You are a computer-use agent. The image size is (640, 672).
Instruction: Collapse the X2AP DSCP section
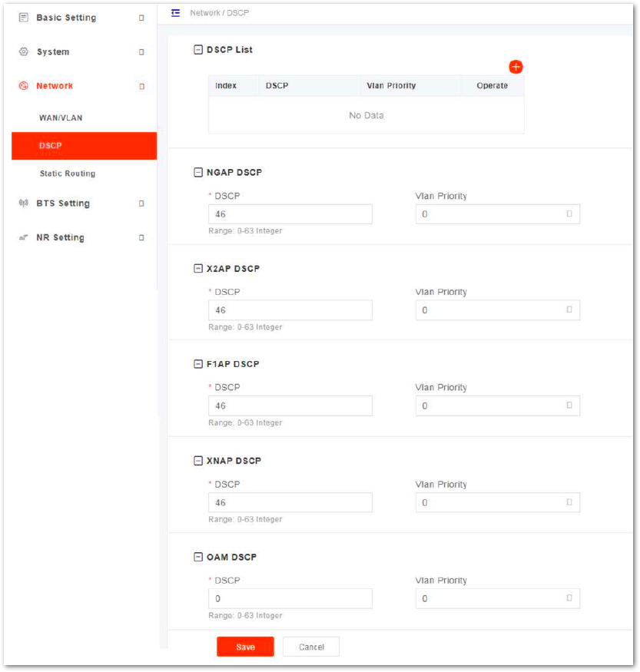click(x=198, y=269)
